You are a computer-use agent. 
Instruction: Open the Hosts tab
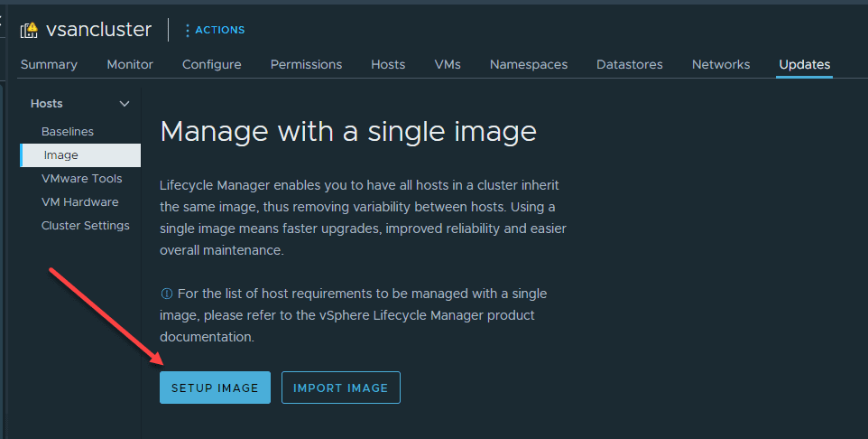point(388,64)
